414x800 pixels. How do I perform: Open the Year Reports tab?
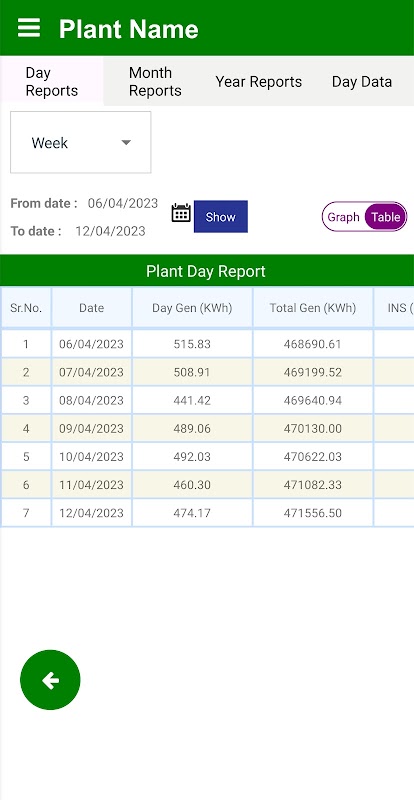258,82
